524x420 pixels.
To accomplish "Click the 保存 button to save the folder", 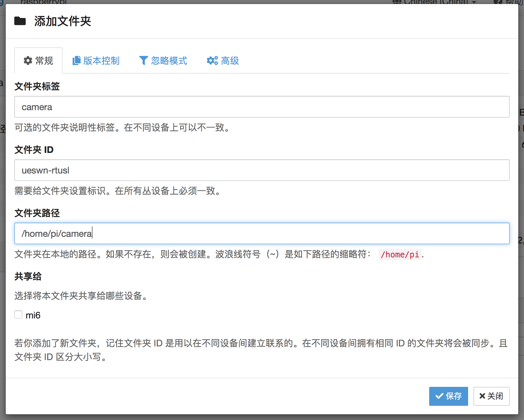I will [x=448, y=396].
